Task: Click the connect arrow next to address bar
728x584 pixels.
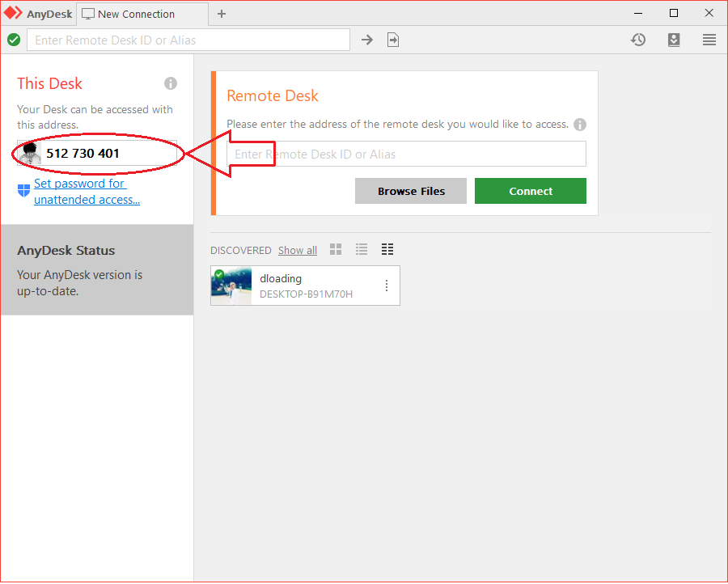Action: pos(366,40)
